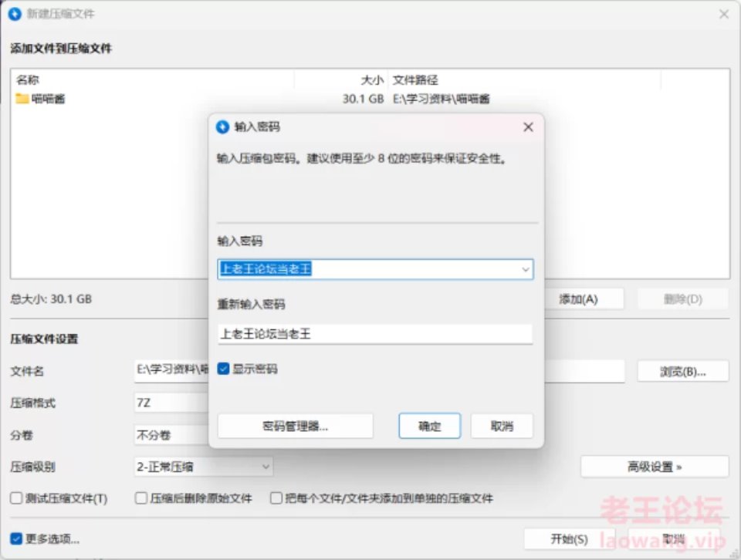741x560 pixels.
Task: Click 取消 in the password dialog
Action: (x=502, y=427)
